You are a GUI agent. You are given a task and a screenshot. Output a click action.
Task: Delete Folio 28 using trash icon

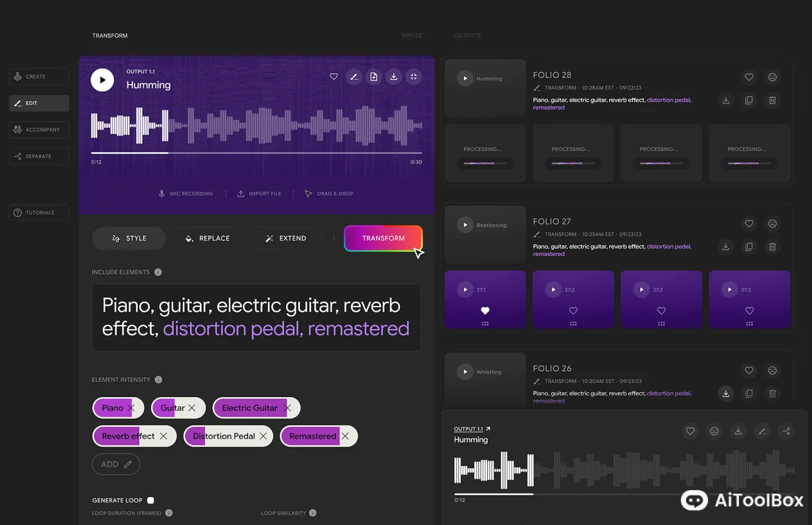(772, 100)
